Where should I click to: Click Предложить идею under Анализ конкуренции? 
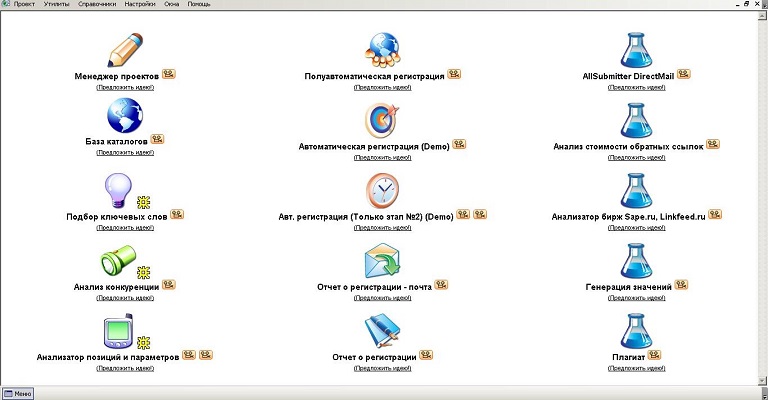(125, 298)
